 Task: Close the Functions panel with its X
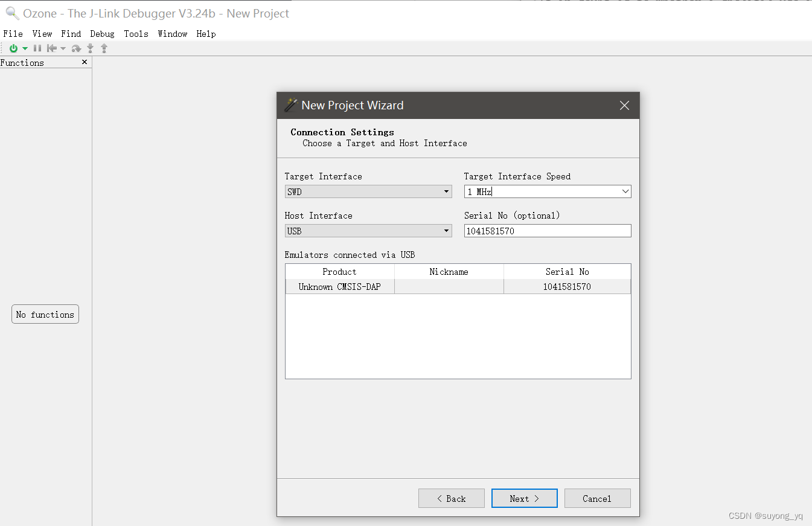click(85, 62)
